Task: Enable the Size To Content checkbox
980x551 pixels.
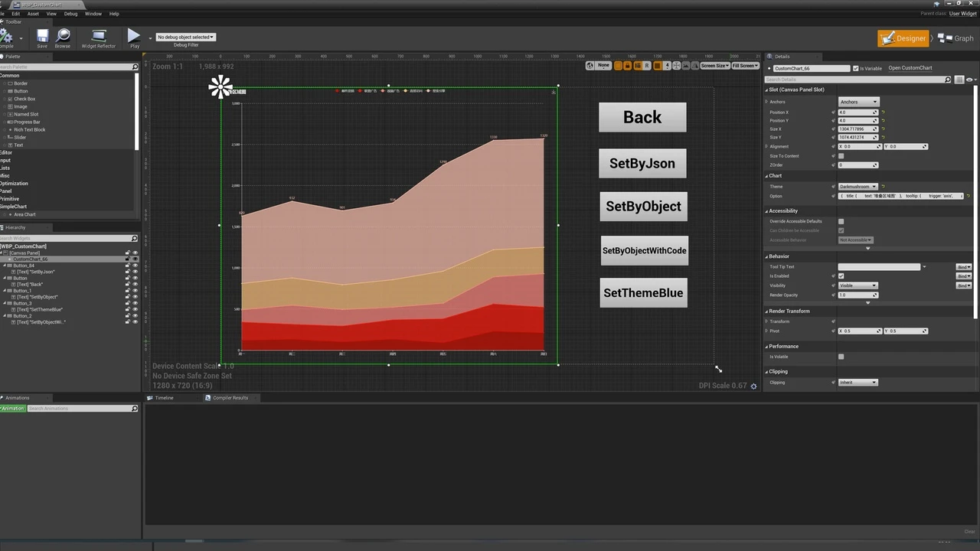Action: coord(841,156)
